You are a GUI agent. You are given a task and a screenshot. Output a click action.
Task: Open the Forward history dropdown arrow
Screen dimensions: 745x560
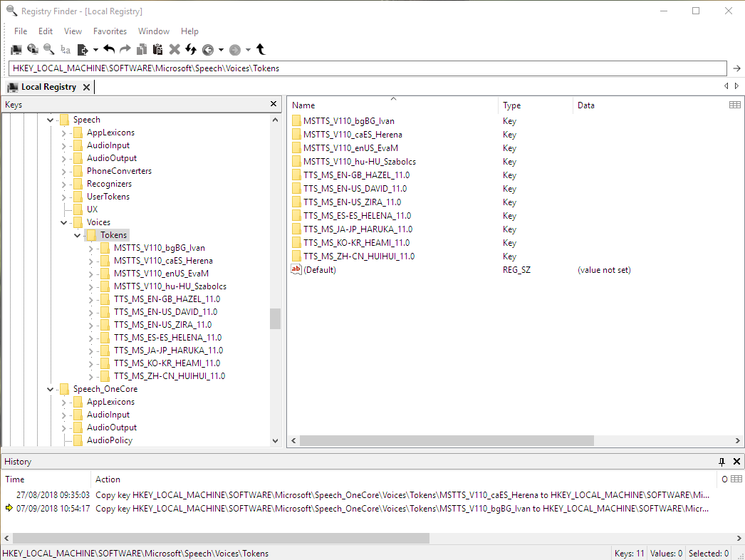pos(248,50)
